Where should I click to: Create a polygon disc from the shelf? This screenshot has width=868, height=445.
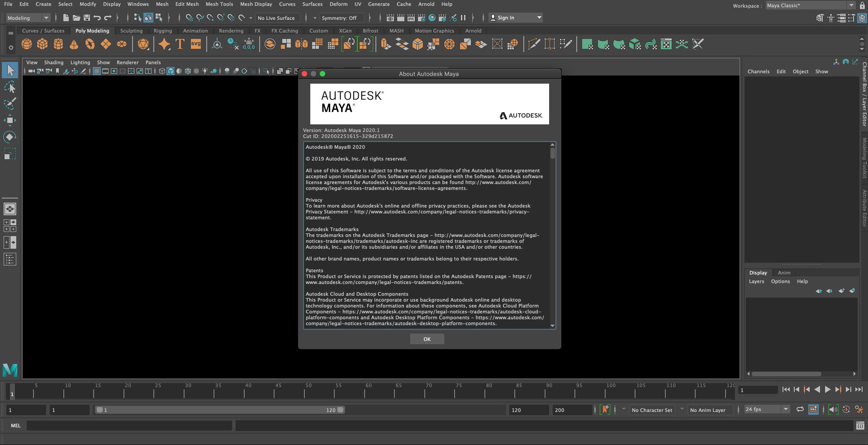tap(122, 44)
